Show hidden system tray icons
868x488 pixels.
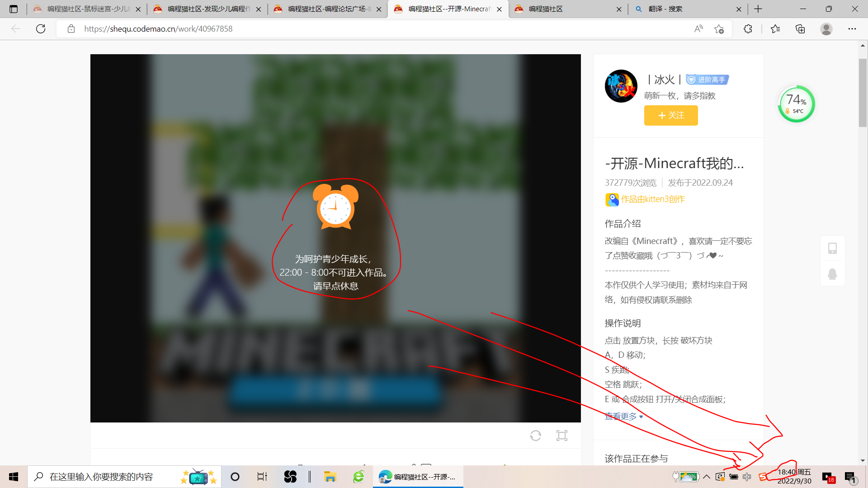pyautogui.click(x=707, y=477)
